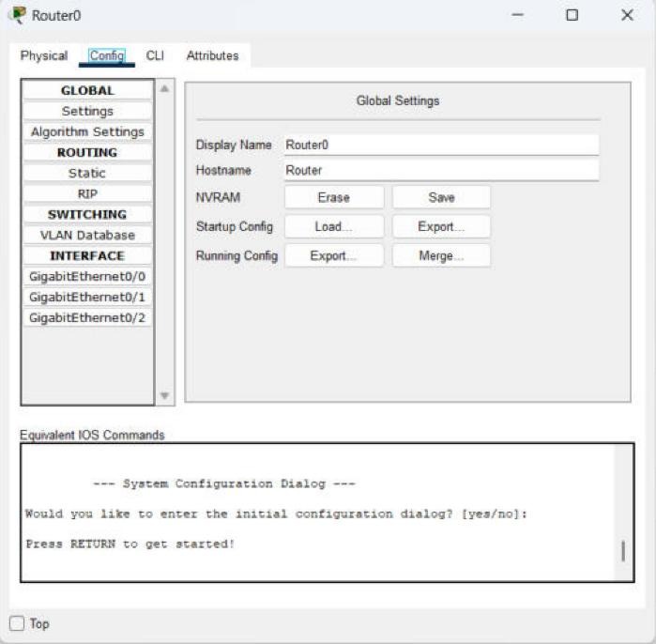
Task: Click inside Equivalent IOS Commands box
Action: 328,513
